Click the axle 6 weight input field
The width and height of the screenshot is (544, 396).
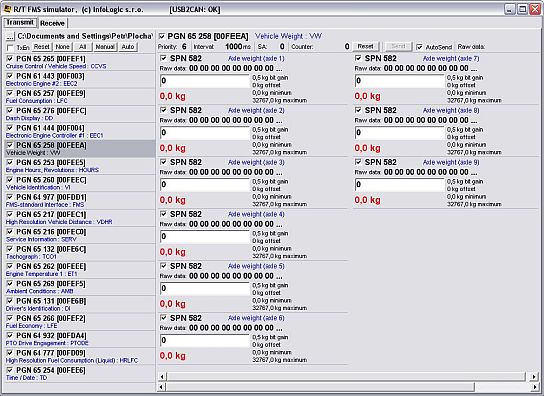pos(205,340)
